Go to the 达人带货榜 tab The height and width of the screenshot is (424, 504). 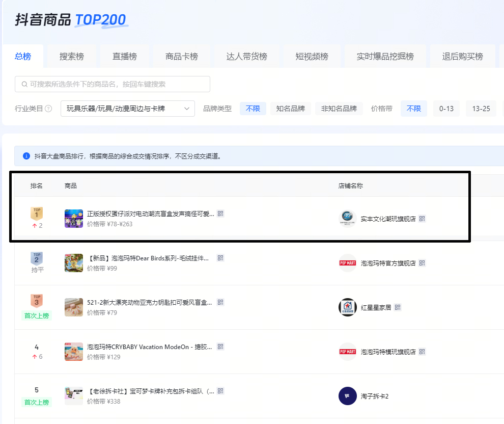pos(246,56)
